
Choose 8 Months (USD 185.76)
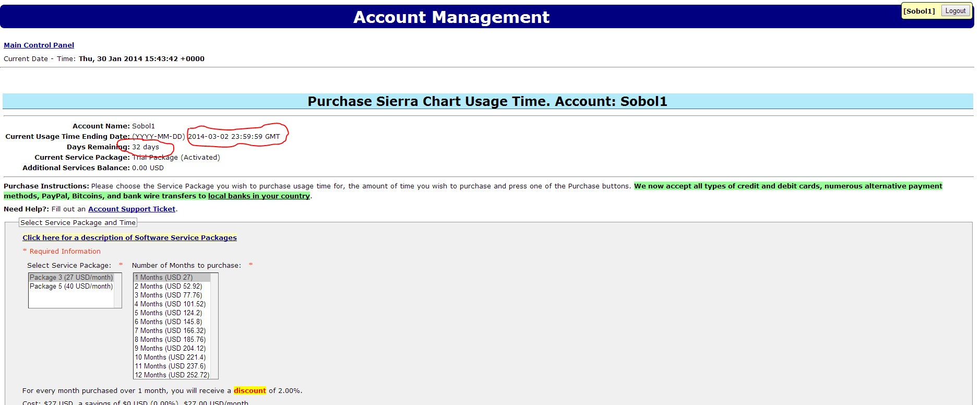point(172,340)
